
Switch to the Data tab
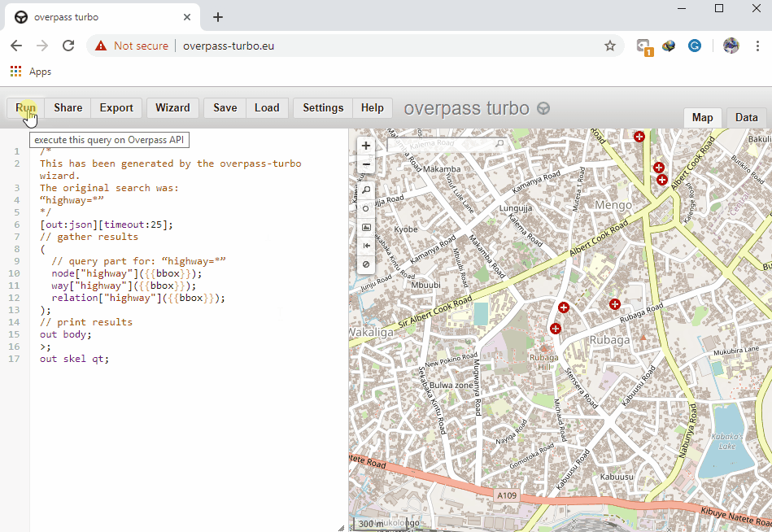746,118
